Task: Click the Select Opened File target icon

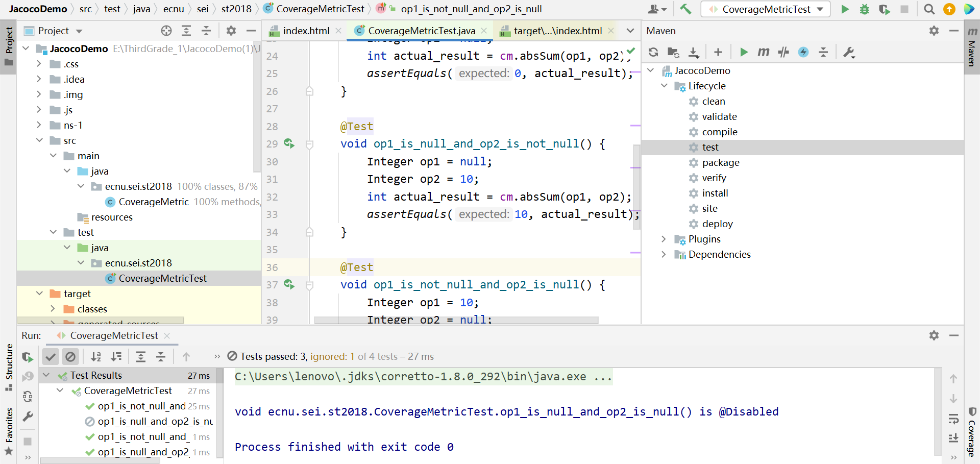Action: (166, 31)
